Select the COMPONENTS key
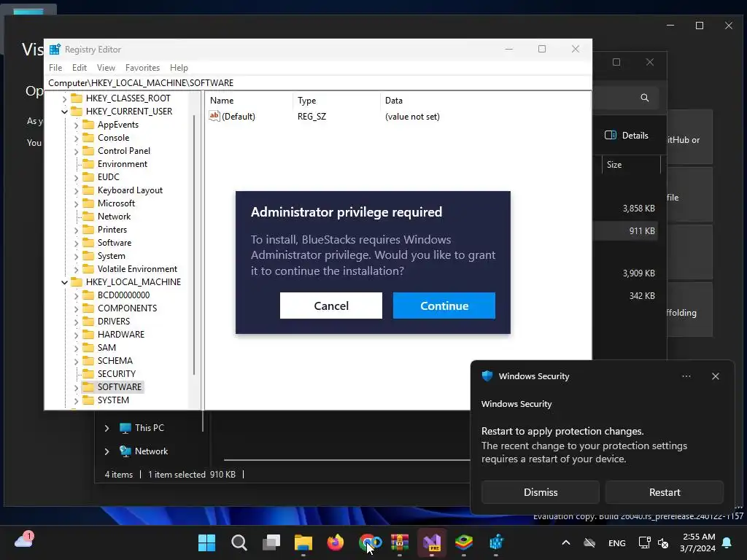Screen dimensions: 747x560 tap(127, 308)
